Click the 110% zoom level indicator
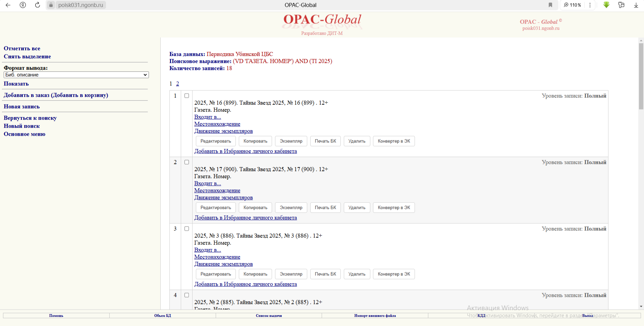 573,5
